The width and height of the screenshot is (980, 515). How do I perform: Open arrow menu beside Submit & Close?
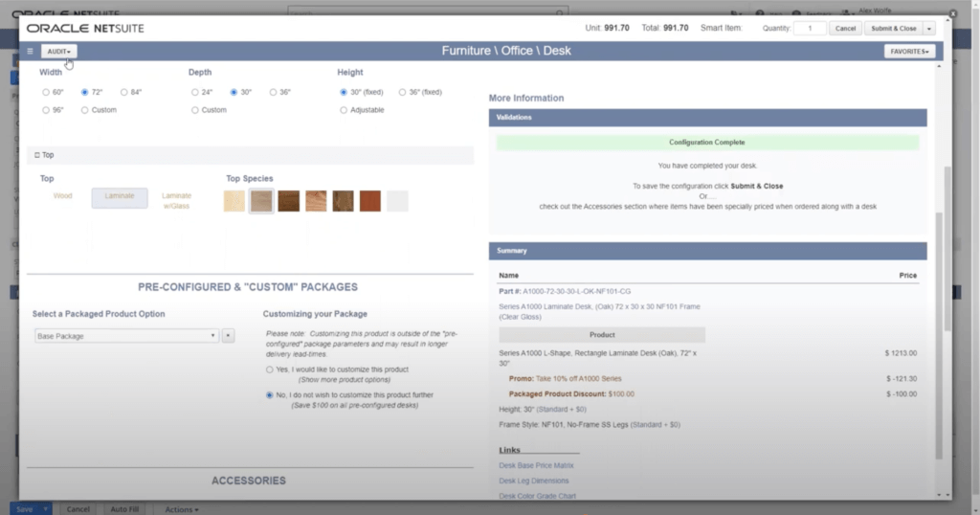928,29
